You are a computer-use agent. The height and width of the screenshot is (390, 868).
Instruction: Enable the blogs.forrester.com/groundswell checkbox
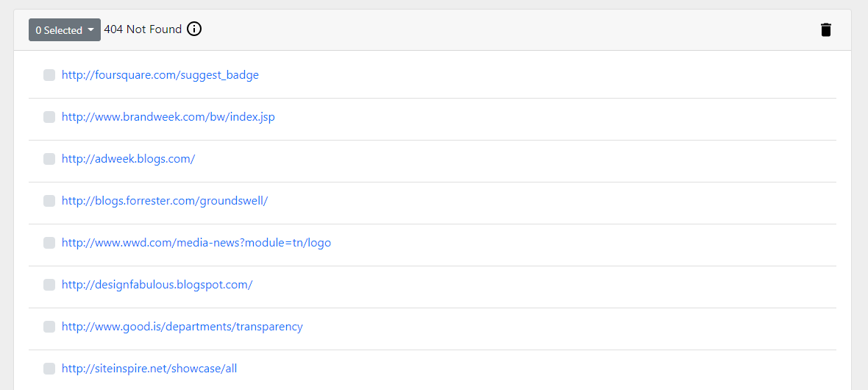coord(49,201)
